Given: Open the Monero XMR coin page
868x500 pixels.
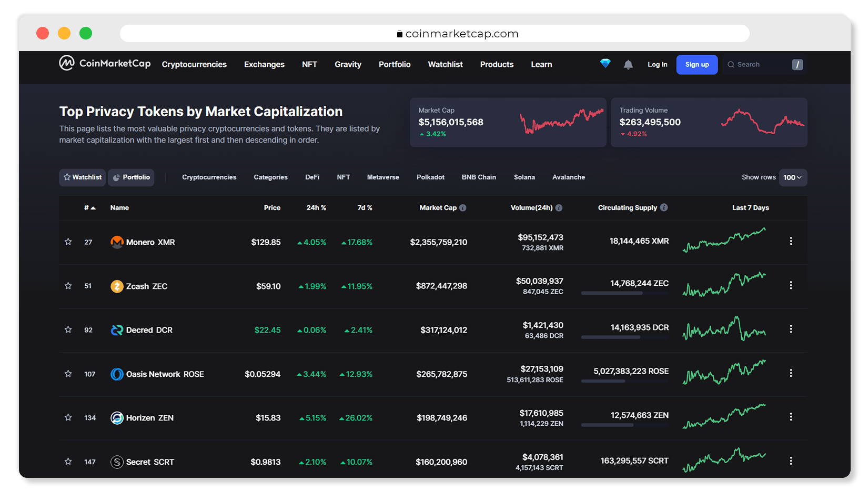Looking at the screenshot, I should (150, 242).
